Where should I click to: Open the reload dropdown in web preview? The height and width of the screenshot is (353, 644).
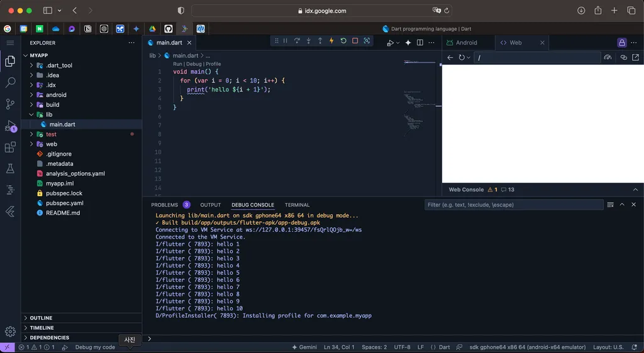[468, 58]
